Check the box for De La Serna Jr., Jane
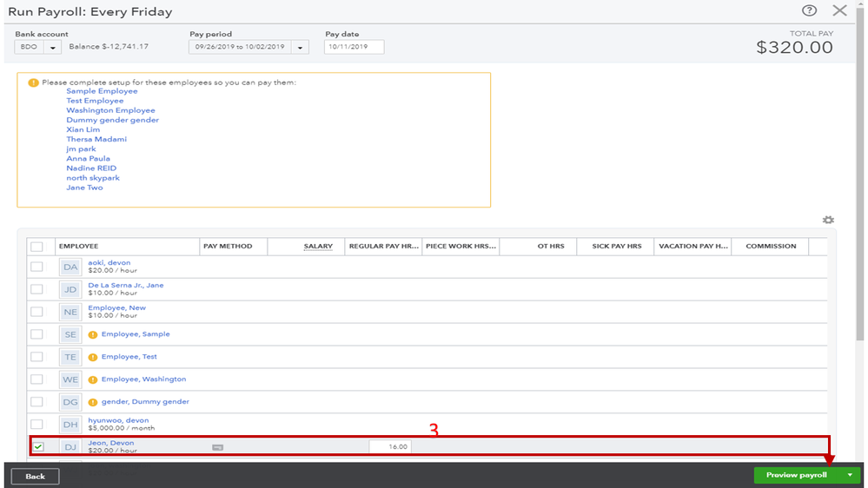868x488 pixels. point(37,289)
